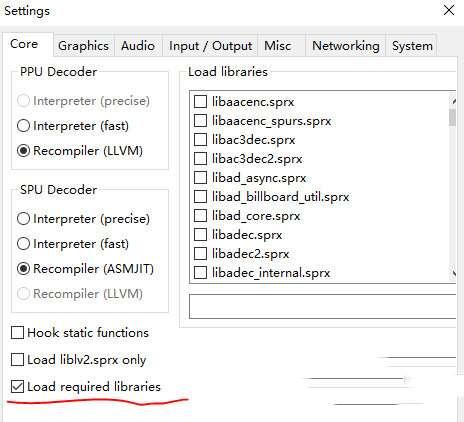464x422 pixels.
Task: Click the library list scrollbar thumb
Action: (452, 117)
